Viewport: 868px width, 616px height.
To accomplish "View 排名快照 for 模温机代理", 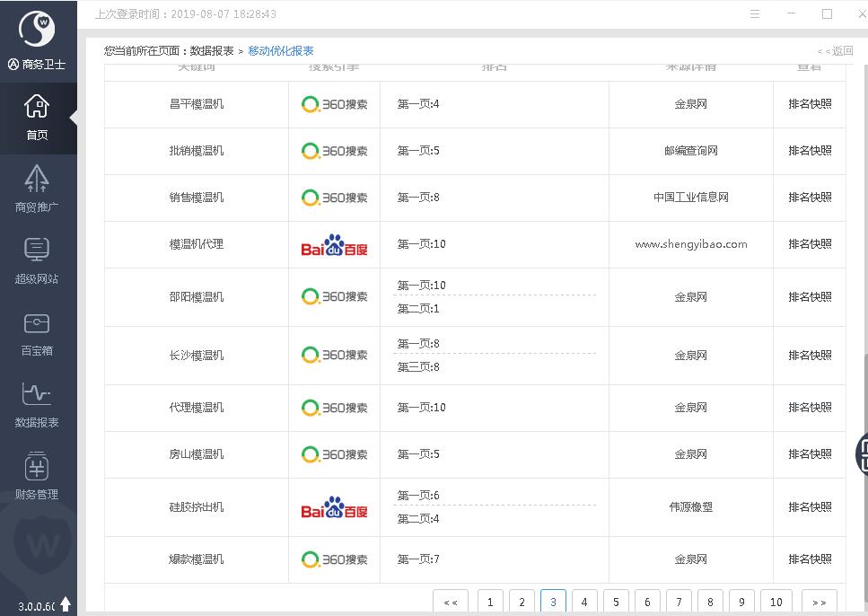I will 810,244.
